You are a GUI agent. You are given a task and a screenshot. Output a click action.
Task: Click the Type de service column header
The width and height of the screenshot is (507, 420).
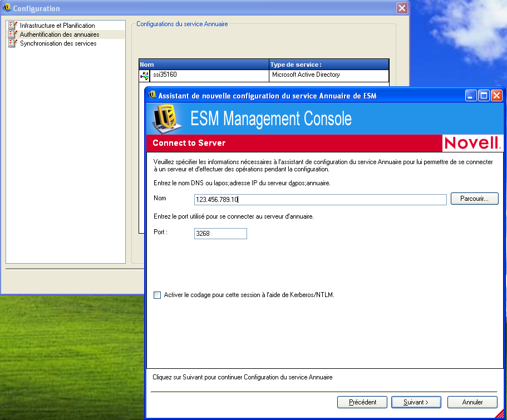(329, 65)
